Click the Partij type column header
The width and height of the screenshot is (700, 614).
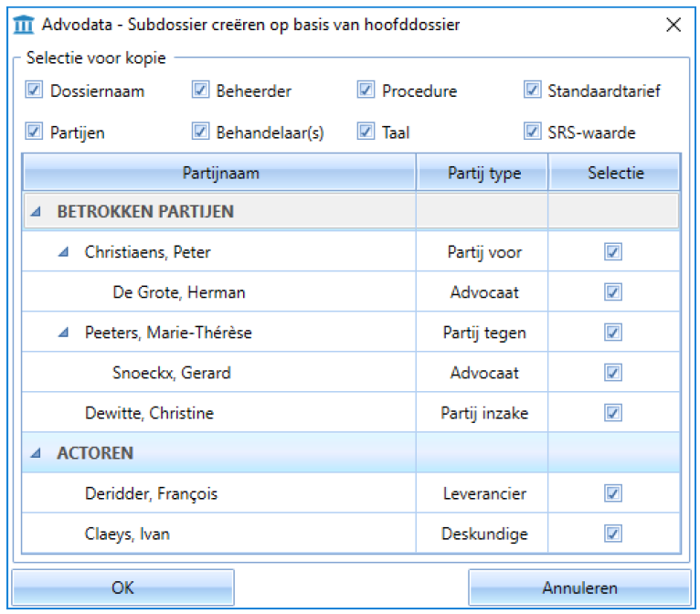[x=483, y=173]
